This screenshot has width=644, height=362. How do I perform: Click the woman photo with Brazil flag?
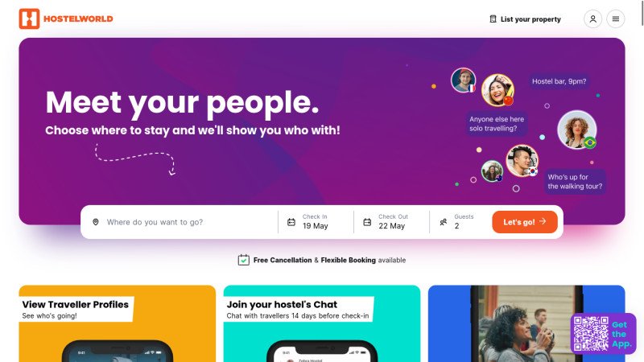click(x=576, y=130)
